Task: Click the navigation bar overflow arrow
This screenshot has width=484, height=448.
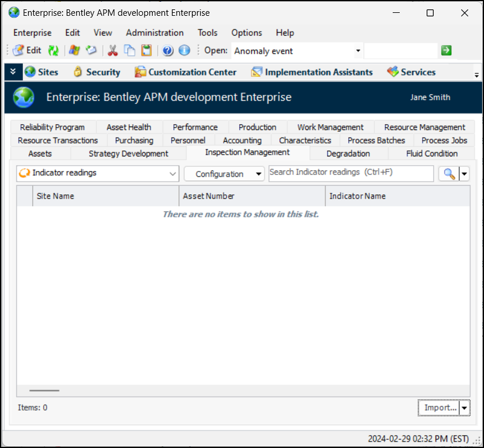Action: tap(476, 75)
